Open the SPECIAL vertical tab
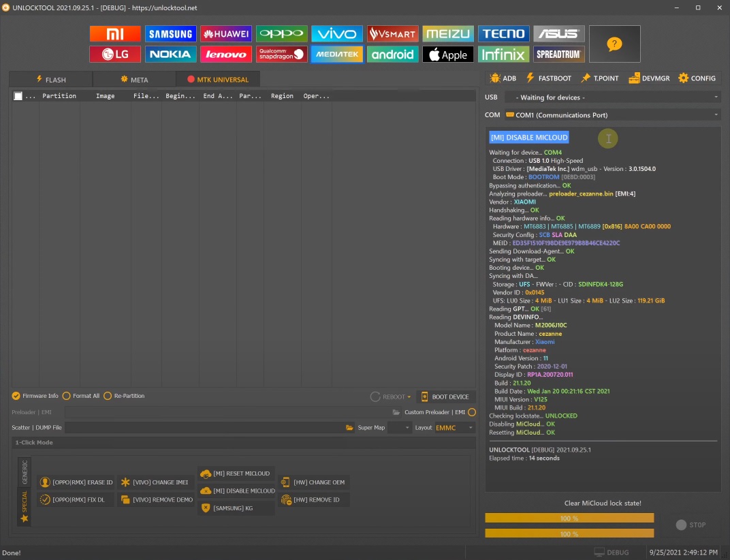730x560 pixels. (25, 506)
